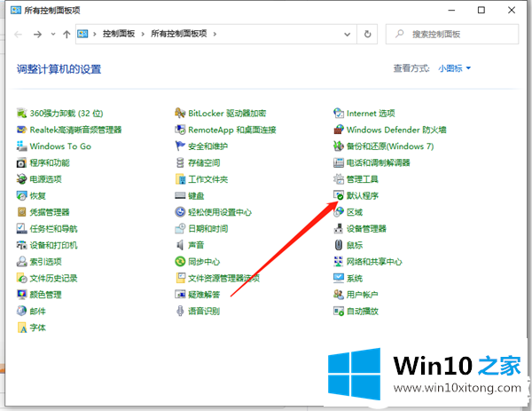Focus the 搜索控制面板 search field
Image resolution: width=532 pixels, height=411 pixels.
[452, 34]
